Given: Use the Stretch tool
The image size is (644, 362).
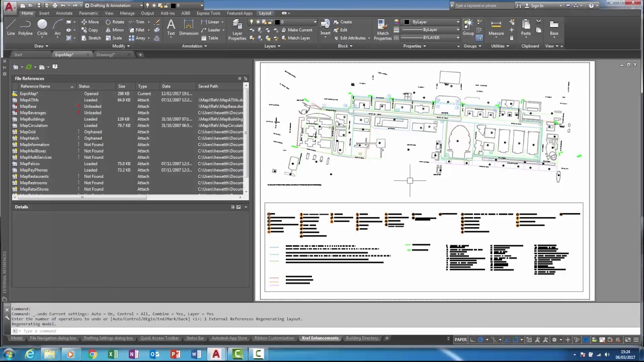Looking at the screenshot, I should (x=91, y=38).
